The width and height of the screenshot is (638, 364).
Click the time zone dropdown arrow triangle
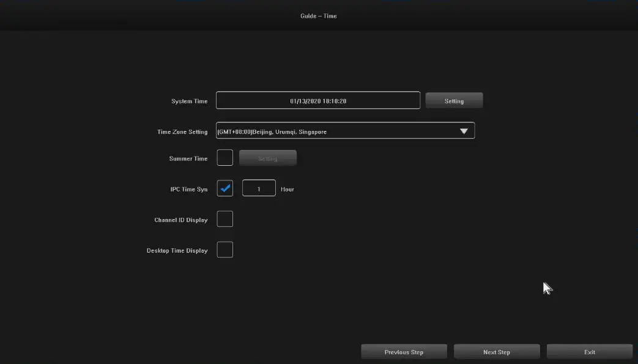464,132
